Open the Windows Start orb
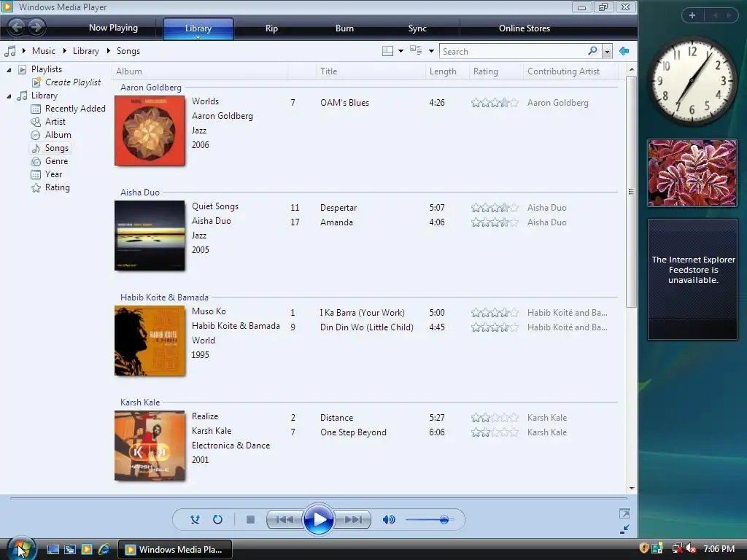This screenshot has height=560, width=747. pyautogui.click(x=21, y=549)
